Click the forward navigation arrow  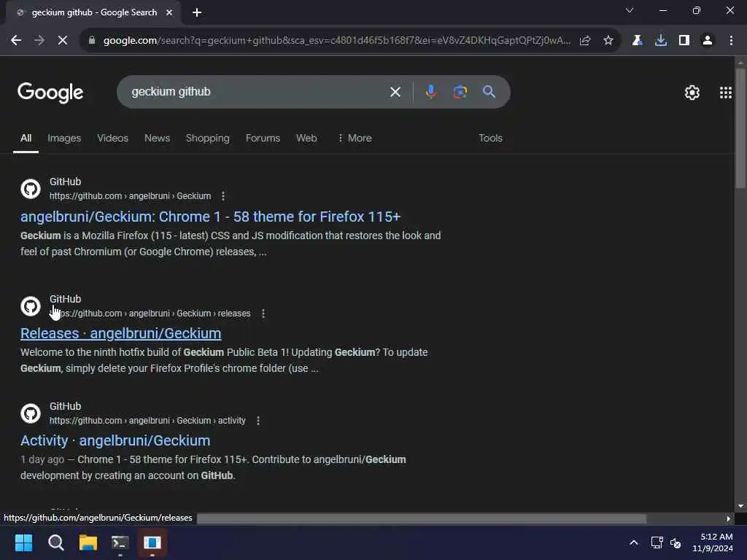(39, 41)
